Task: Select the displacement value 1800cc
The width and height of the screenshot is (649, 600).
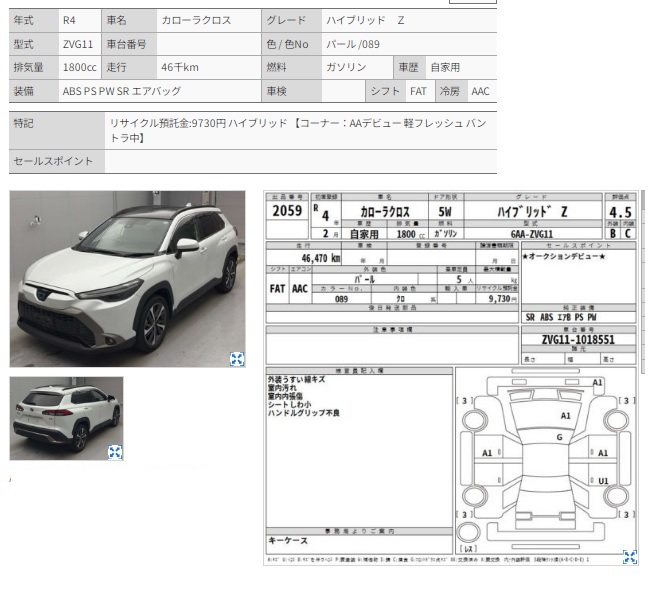Action: (x=79, y=67)
